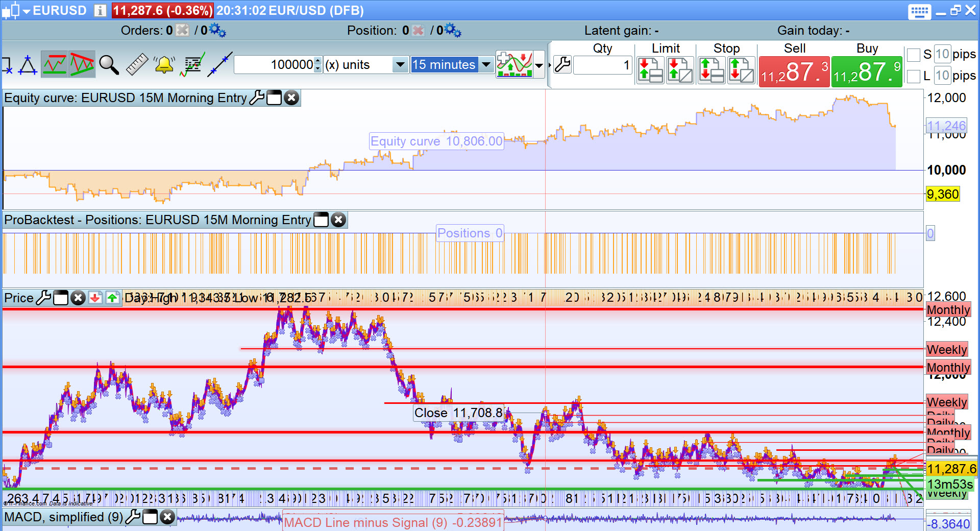Place a limit order with the second Limit icon
The image size is (980, 531).
coord(680,70)
